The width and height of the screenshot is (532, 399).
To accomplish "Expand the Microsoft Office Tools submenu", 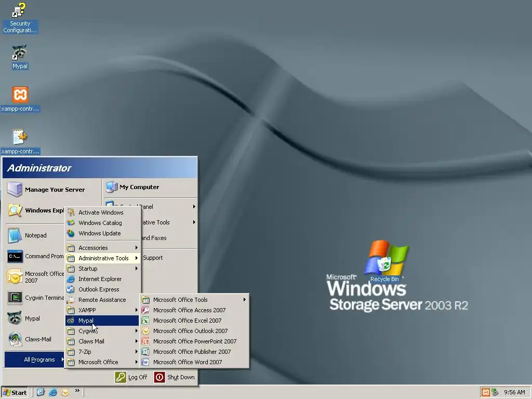I will tap(194, 300).
